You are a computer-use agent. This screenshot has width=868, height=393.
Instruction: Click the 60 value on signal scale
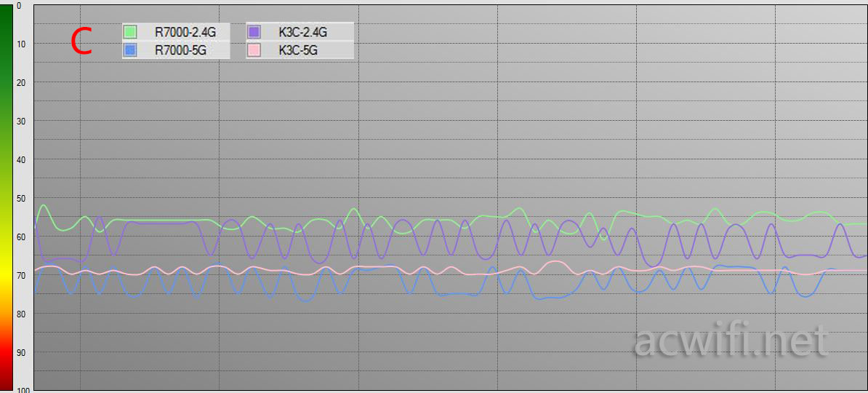click(21, 237)
